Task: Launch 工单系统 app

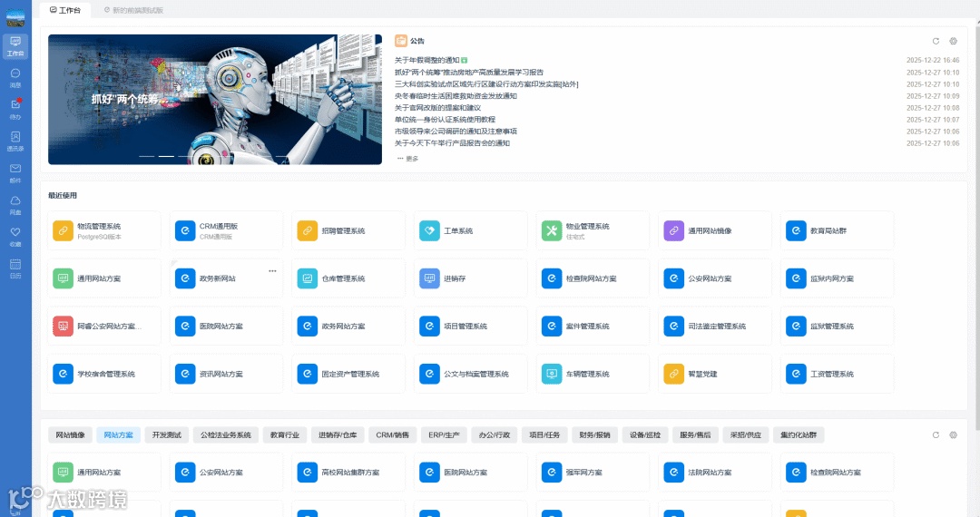Action: pyautogui.click(x=470, y=230)
